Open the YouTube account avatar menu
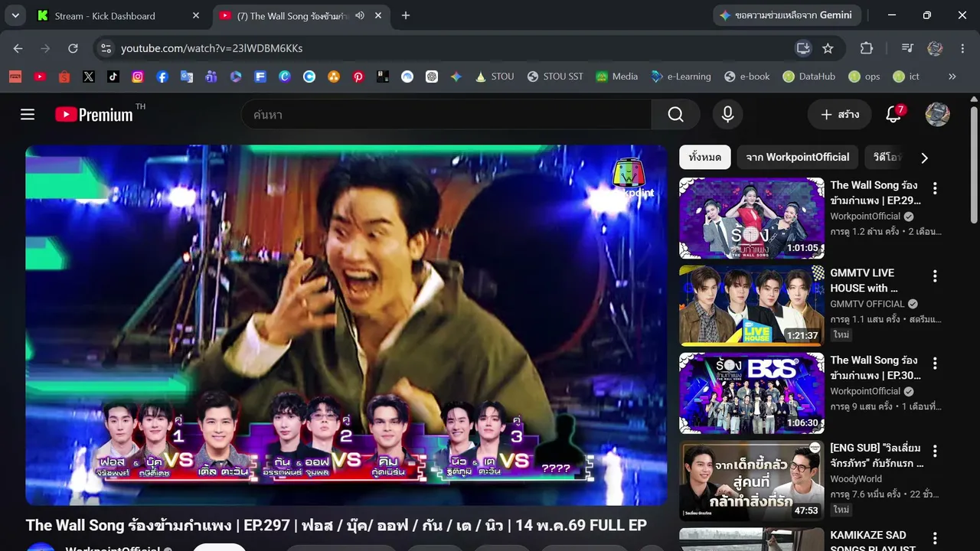This screenshot has width=980, height=551. pyautogui.click(x=937, y=115)
